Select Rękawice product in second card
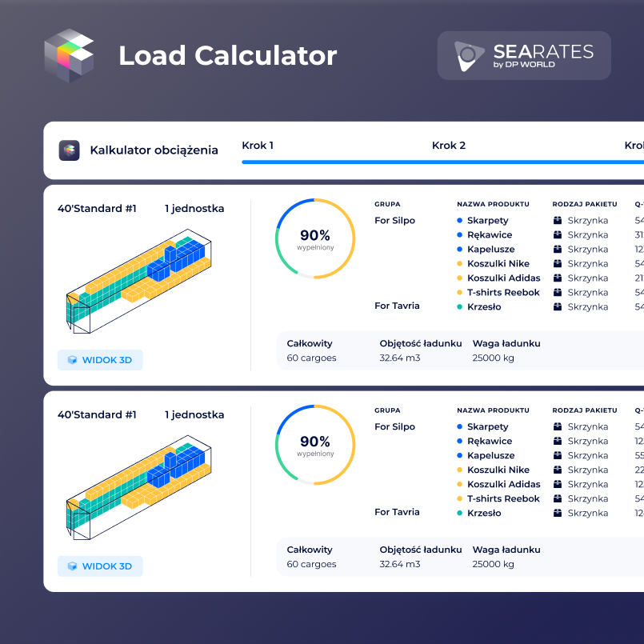The width and height of the screenshot is (644, 644). coord(490,441)
